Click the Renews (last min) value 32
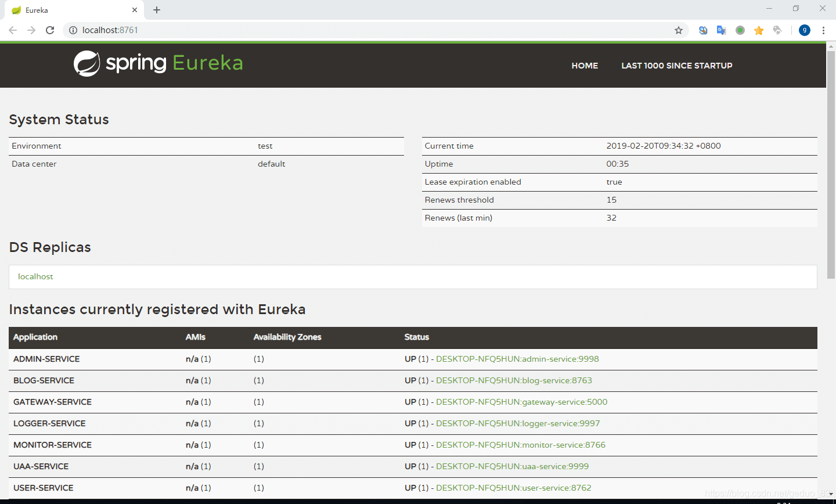Viewport: 836px width, 504px height. 611,218
